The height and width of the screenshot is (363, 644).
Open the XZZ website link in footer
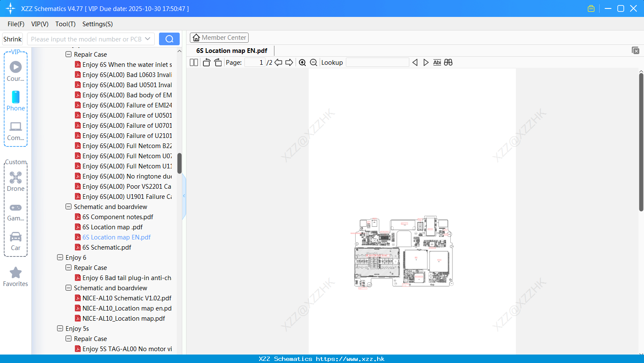click(x=350, y=359)
